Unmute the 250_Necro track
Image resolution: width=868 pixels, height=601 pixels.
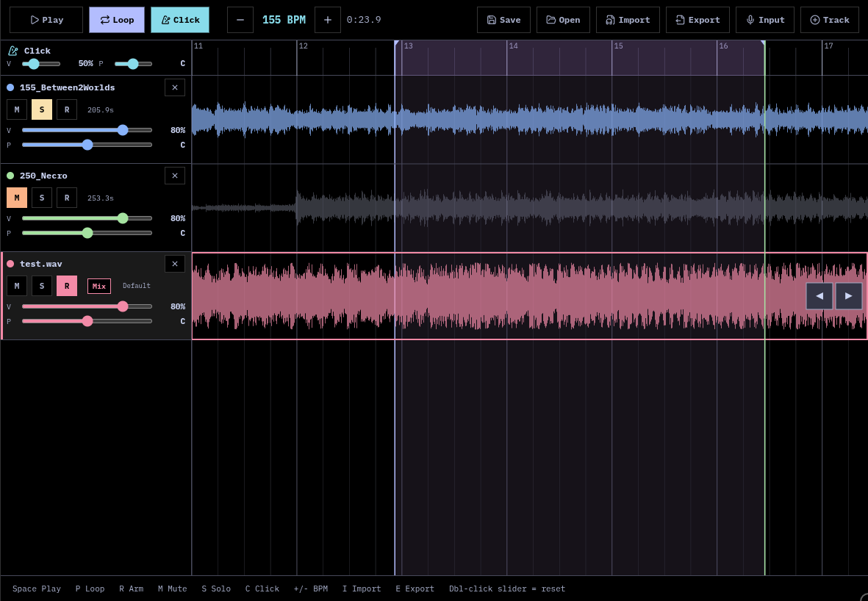coord(17,198)
